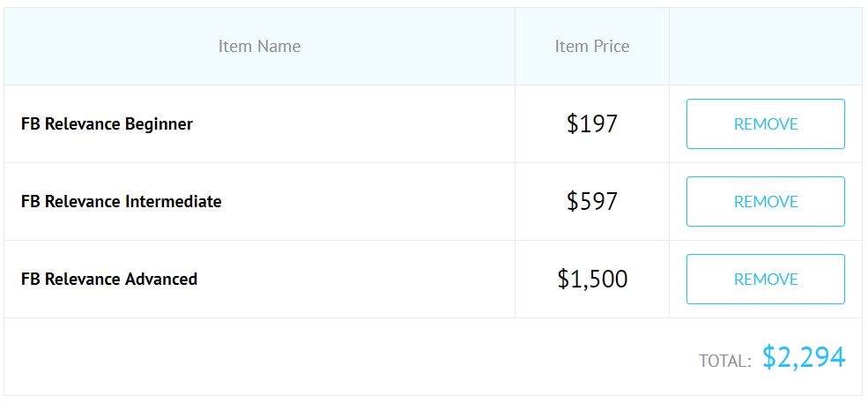Remove the FB Relevance Intermediate item
Image resolution: width=868 pixels, height=403 pixels.
coord(766,201)
